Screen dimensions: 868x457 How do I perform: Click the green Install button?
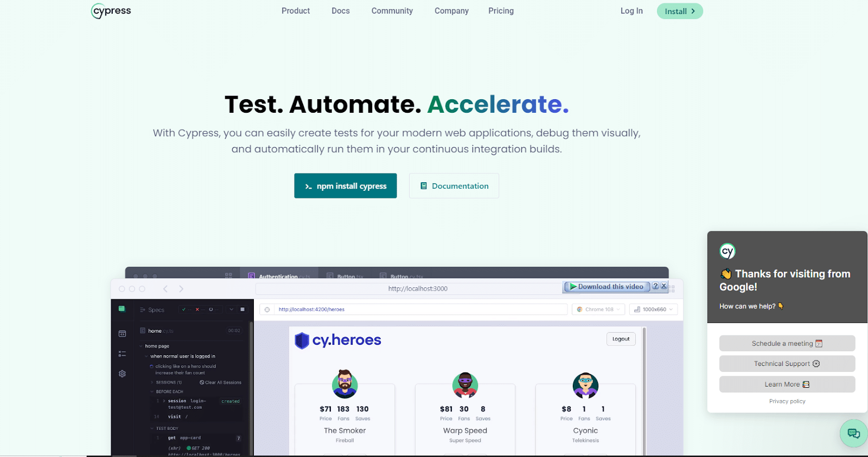(680, 11)
